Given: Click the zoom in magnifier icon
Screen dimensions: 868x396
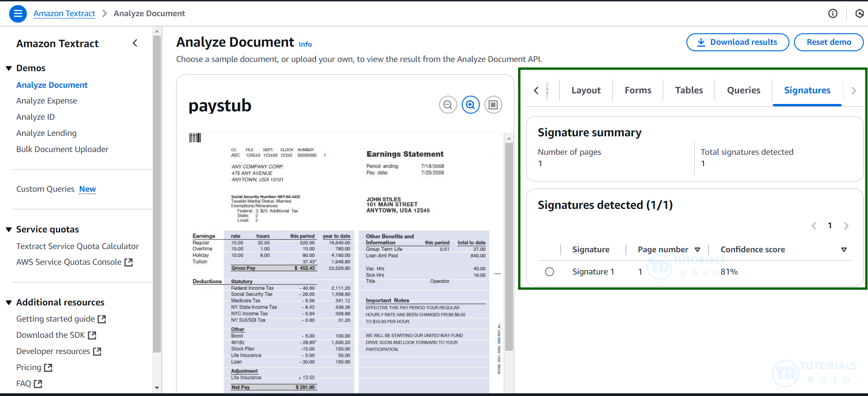Looking at the screenshot, I should 471,105.
